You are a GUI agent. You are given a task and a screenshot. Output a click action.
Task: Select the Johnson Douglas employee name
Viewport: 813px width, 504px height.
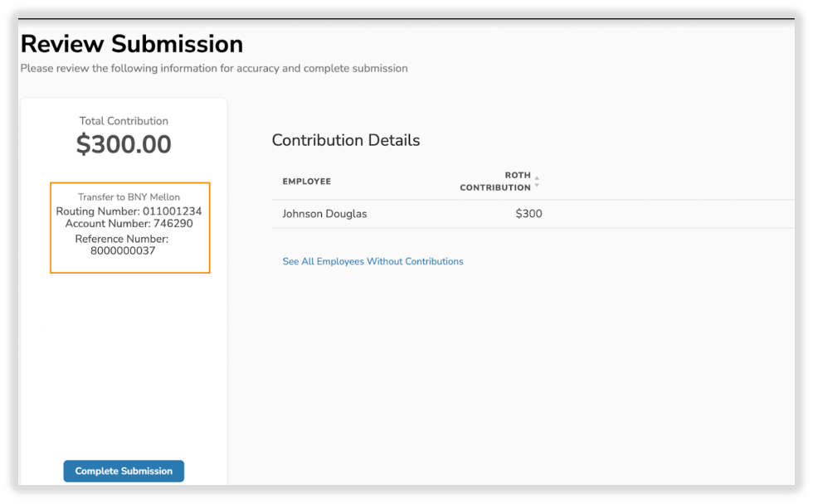point(324,214)
